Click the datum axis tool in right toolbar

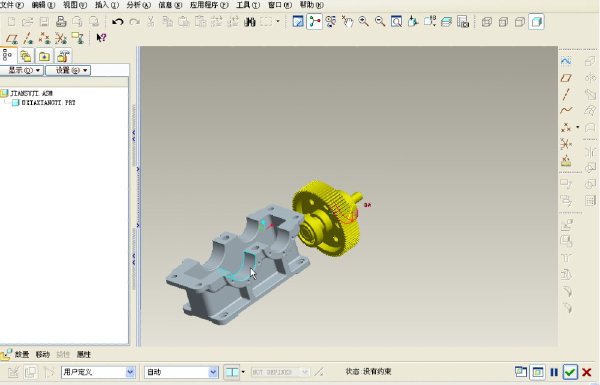tap(566, 95)
